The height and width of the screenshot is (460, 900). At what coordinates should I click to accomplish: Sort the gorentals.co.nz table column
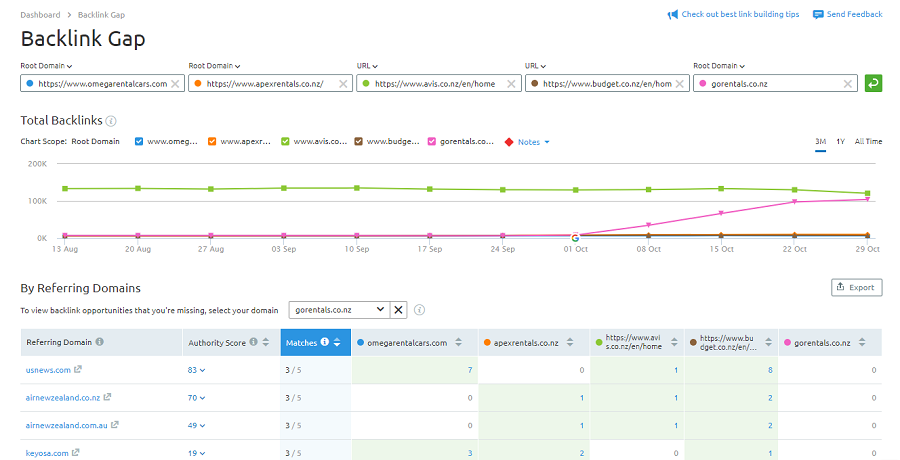(x=862, y=342)
